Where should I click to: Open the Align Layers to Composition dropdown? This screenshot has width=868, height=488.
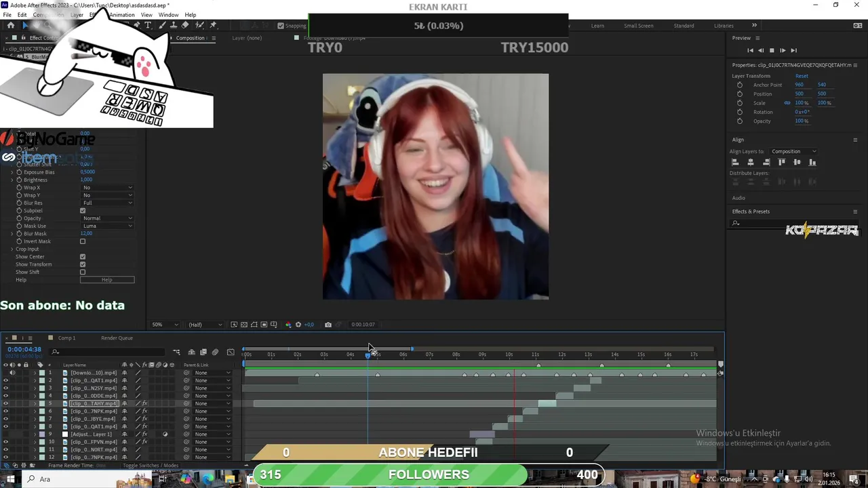793,151
